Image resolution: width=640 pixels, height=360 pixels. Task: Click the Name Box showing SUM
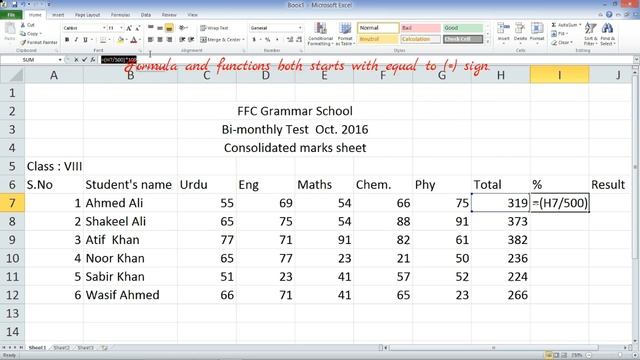(29, 60)
